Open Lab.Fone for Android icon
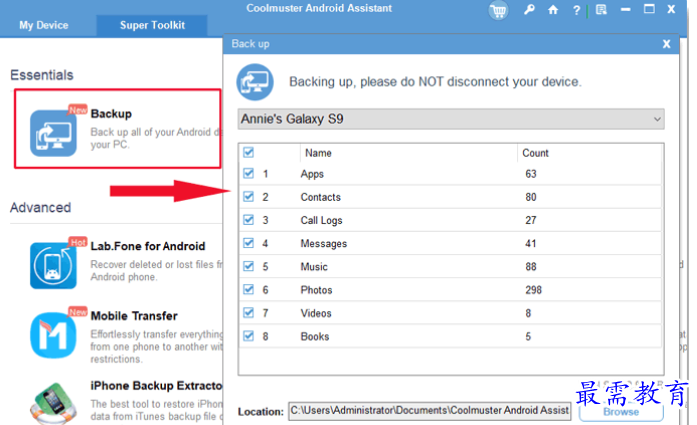 [53, 265]
